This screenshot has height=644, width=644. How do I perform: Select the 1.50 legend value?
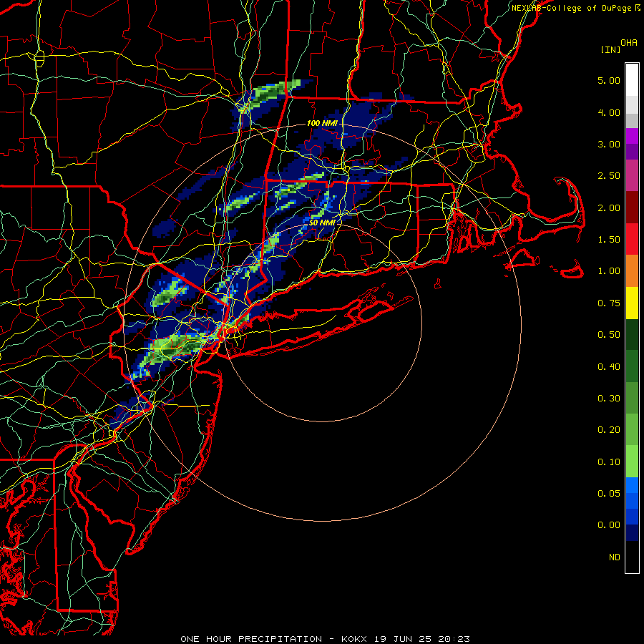point(609,240)
